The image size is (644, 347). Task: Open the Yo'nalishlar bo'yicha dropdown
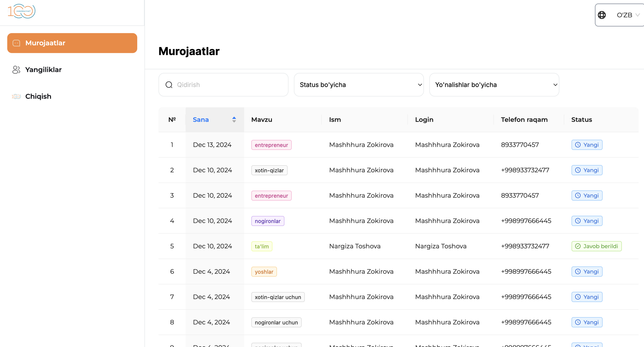494,85
